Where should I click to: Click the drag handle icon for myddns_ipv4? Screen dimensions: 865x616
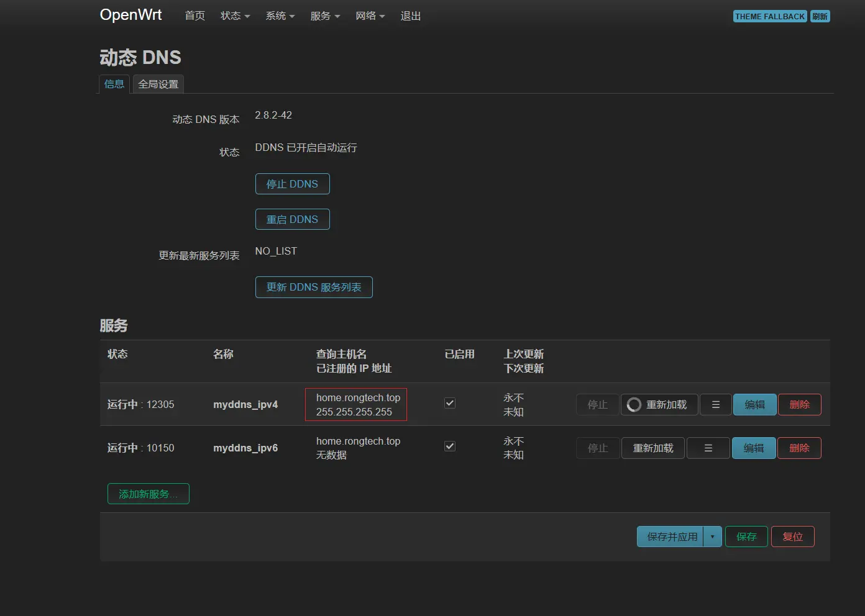(x=715, y=405)
